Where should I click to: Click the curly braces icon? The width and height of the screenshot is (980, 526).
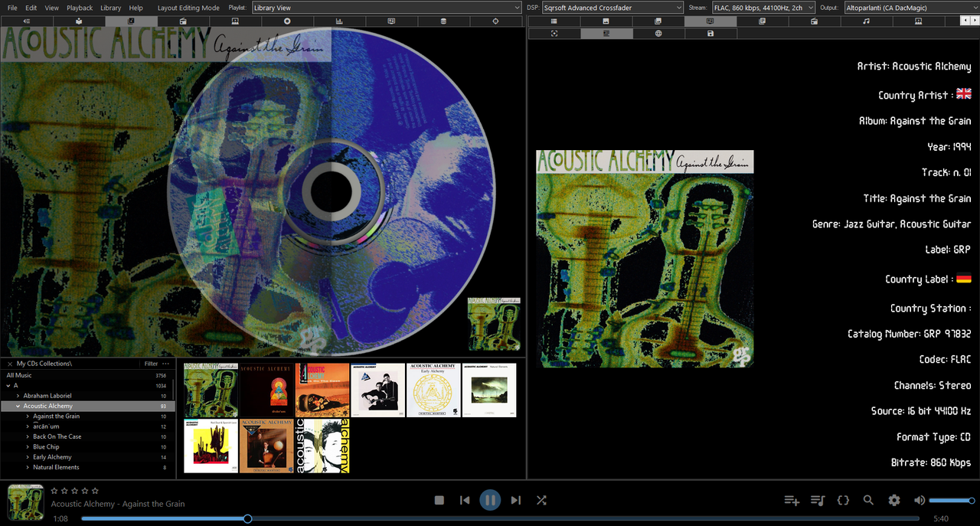tap(843, 500)
